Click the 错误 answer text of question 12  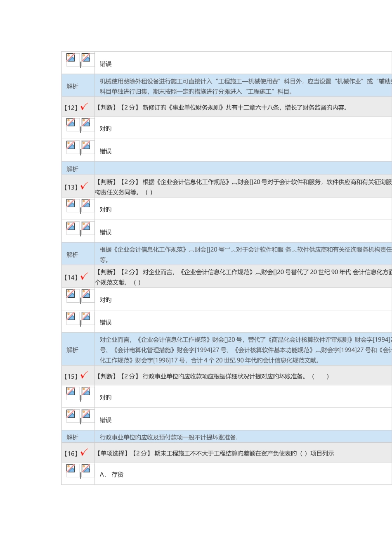[106, 152]
